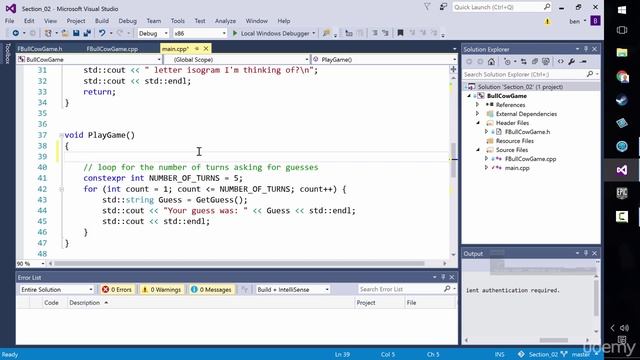Click the user account avatar icon

(x=595, y=21)
